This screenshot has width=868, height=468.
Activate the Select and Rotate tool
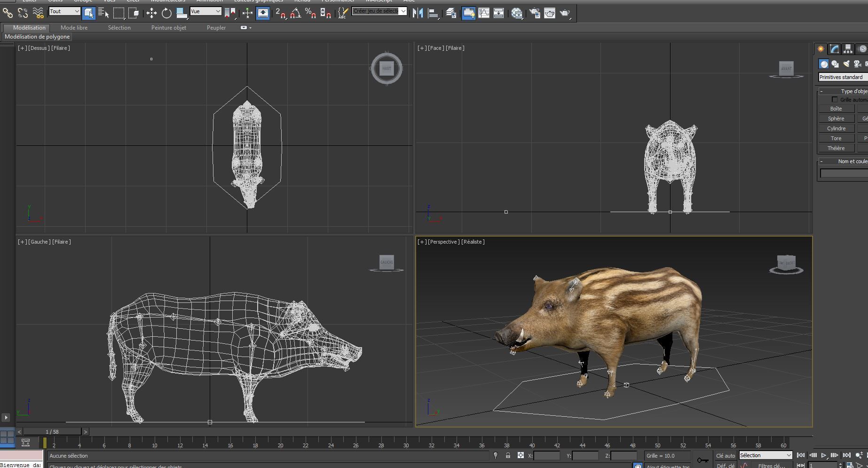click(166, 13)
